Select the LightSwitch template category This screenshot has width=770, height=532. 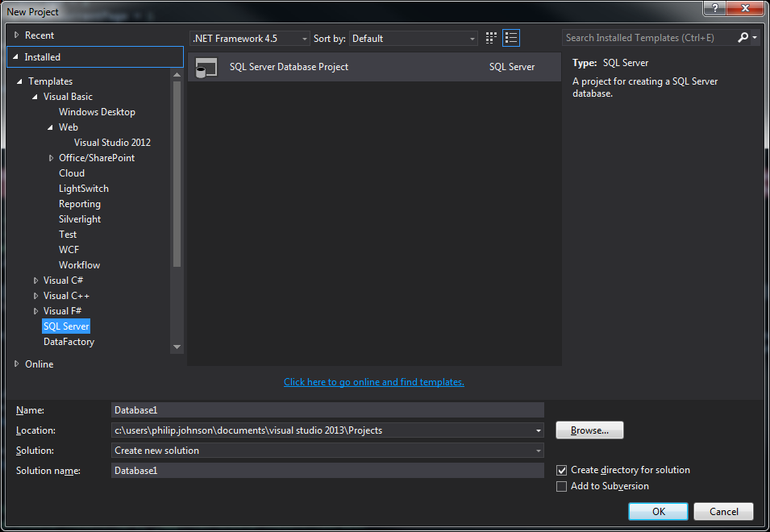(x=83, y=189)
